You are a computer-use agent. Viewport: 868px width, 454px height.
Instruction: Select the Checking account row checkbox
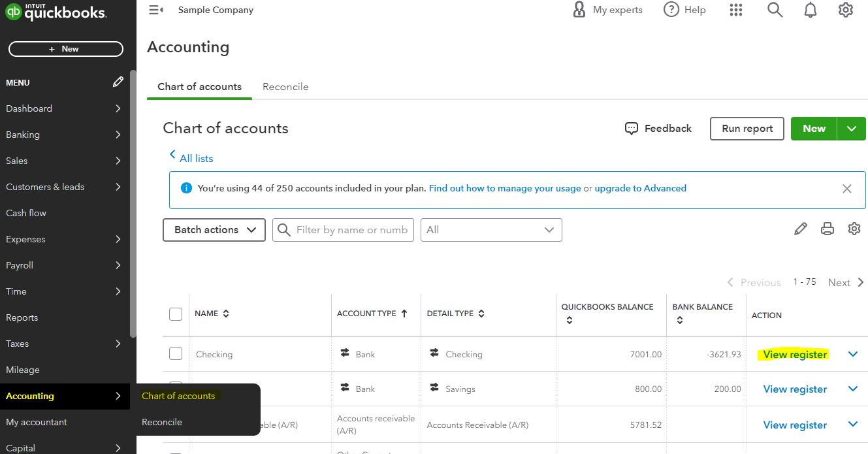[x=176, y=353]
